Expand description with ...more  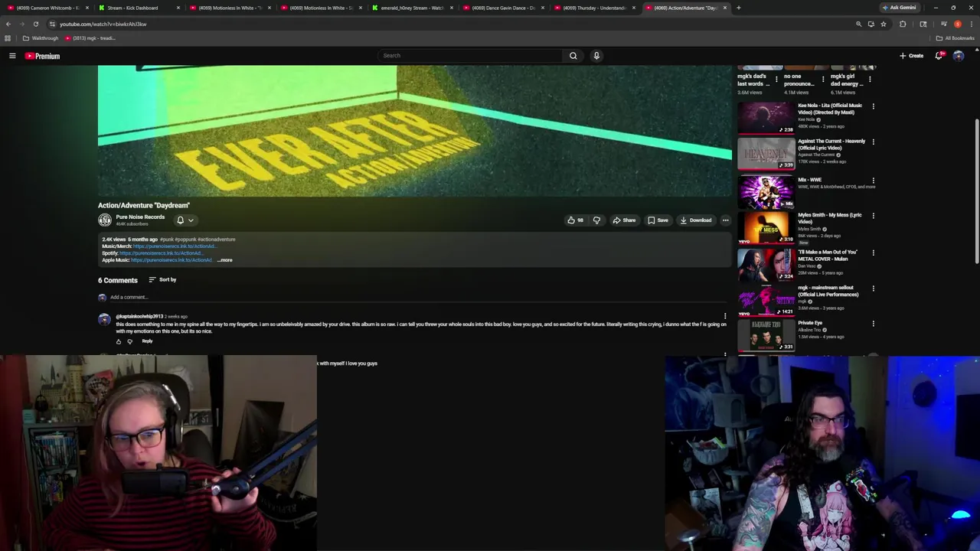pyautogui.click(x=225, y=260)
